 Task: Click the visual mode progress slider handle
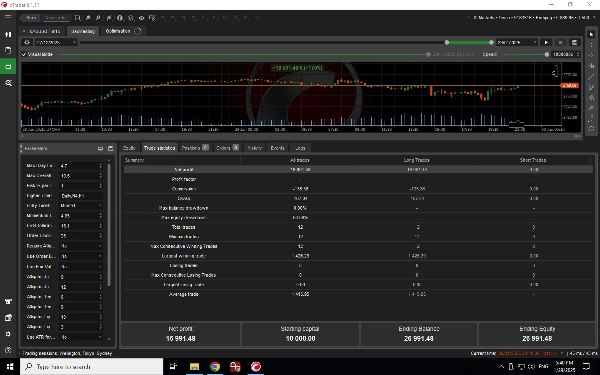428,54
